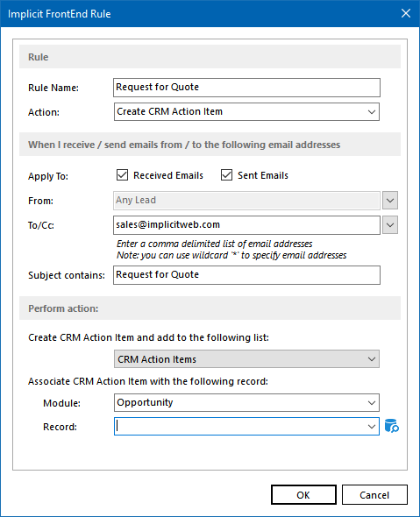Screen dimensions: 420x517
Task: Click the Subject contains text field
Action: [x=246, y=275]
